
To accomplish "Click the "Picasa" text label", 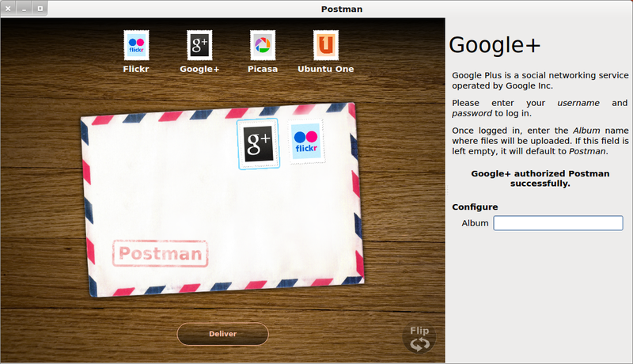I will [262, 69].
